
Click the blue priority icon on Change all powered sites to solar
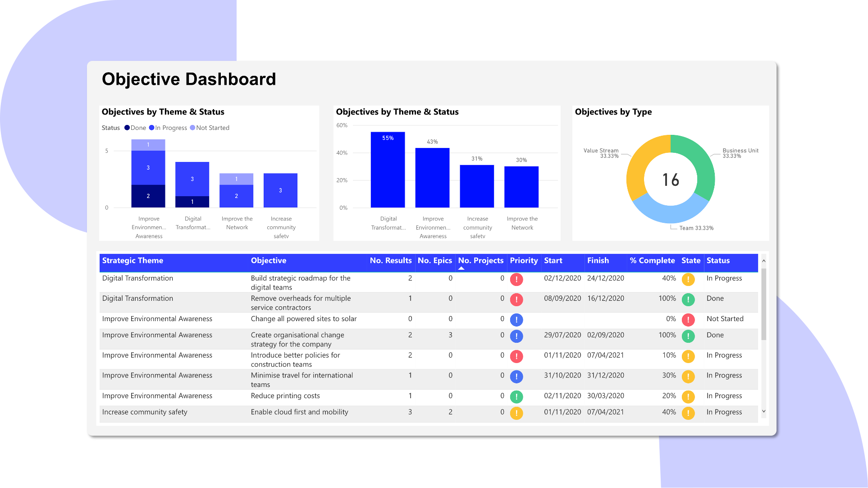[516, 320]
